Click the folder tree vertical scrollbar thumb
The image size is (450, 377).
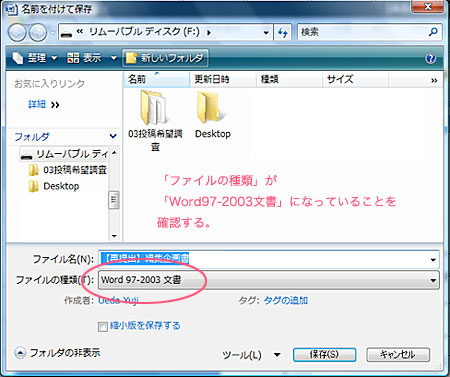click(114, 200)
